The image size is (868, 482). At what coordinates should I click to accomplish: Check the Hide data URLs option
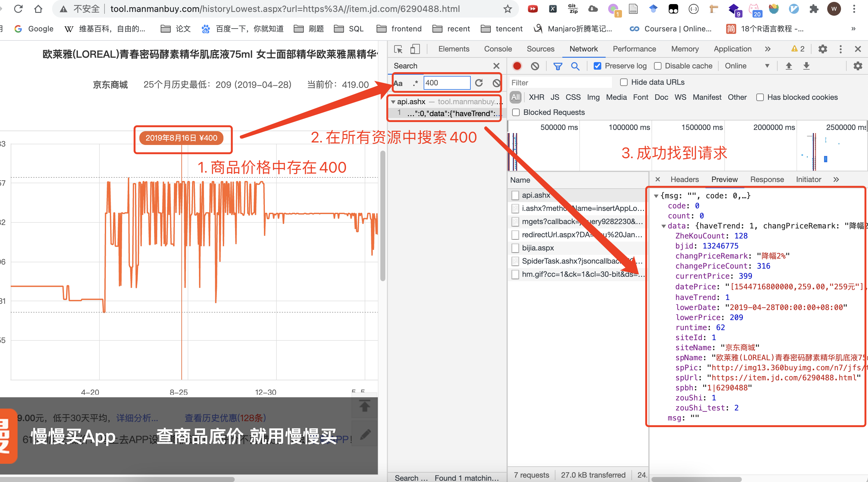pos(624,82)
